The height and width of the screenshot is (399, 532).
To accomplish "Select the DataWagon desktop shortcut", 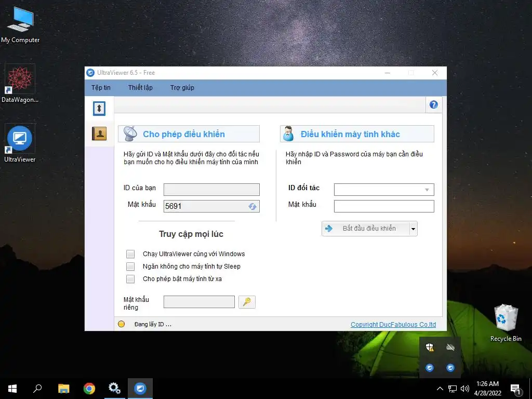I will coord(20,84).
